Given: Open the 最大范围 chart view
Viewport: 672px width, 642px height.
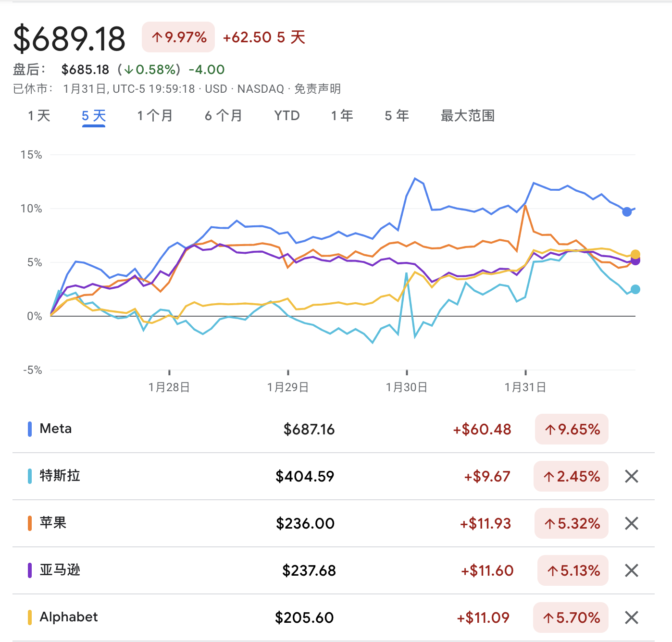Looking at the screenshot, I should click(467, 116).
